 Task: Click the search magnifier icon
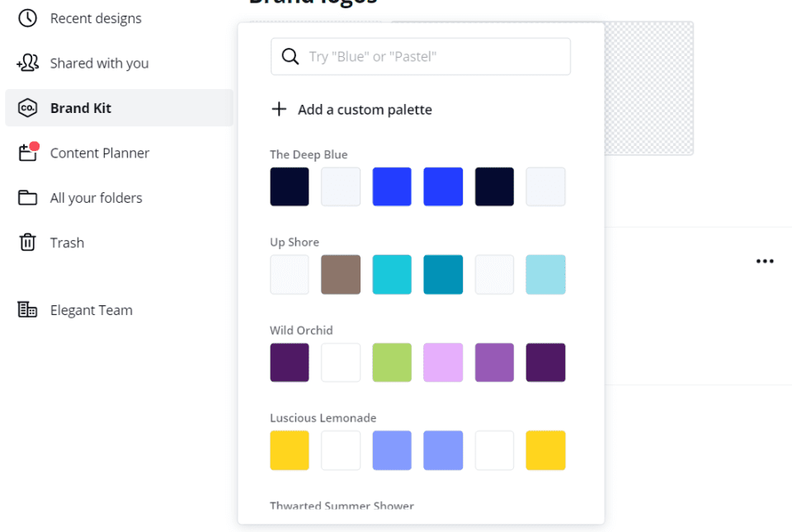(289, 56)
